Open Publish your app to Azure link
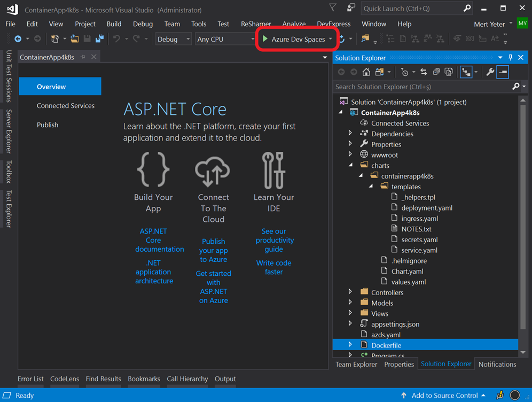This screenshot has height=402, width=532. coord(214,250)
